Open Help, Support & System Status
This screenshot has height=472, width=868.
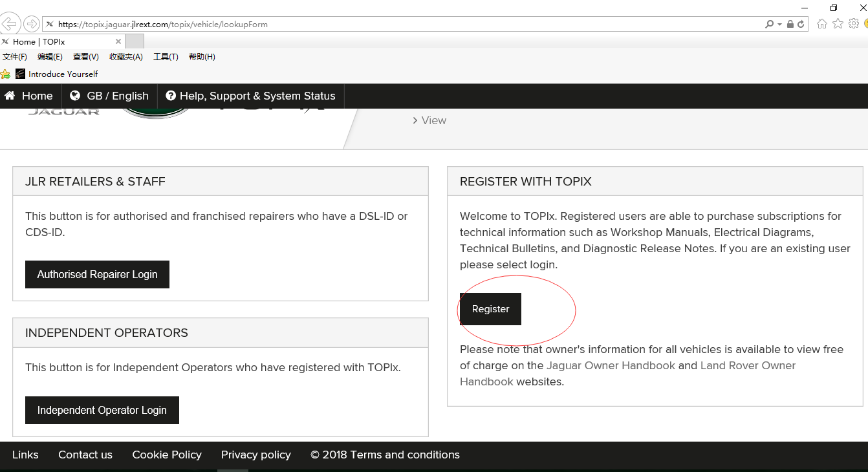pyautogui.click(x=251, y=96)
